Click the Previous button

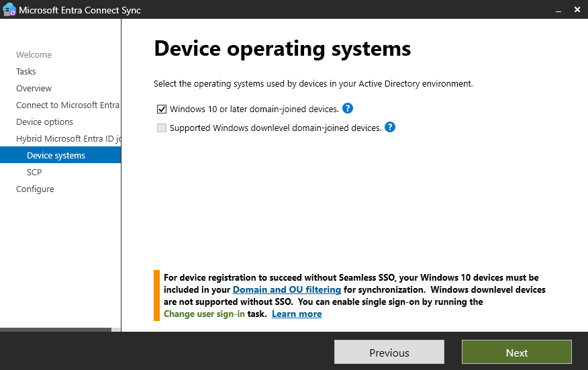(389, 352)
